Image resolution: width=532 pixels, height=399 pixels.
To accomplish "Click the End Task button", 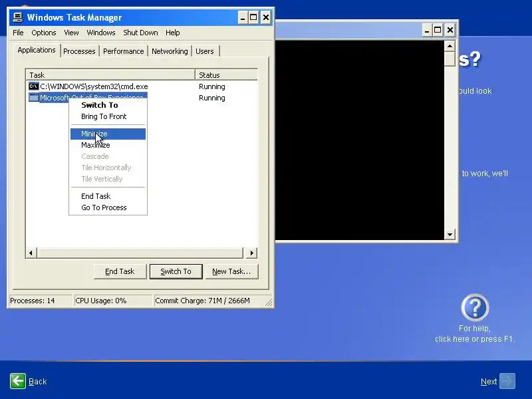I will [120, 271].
